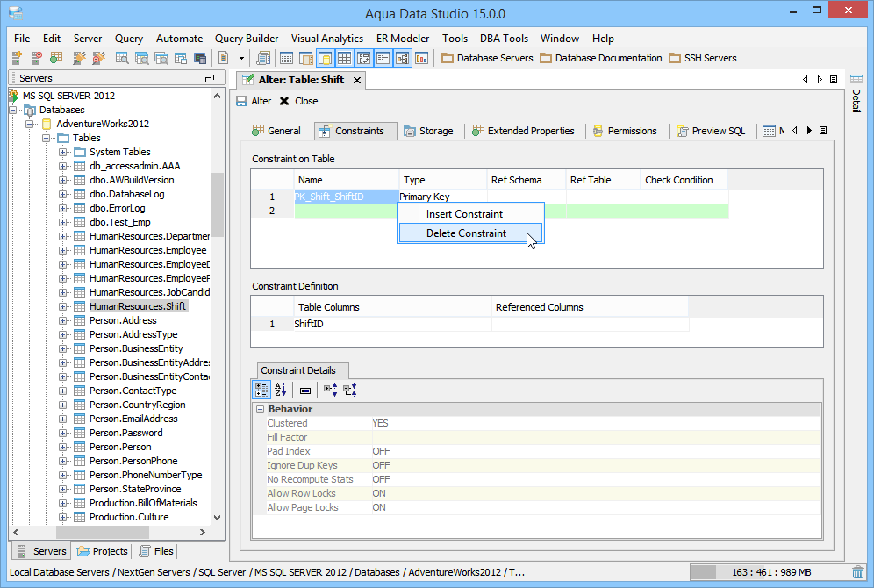
Task: Click the bar chart icon in toolbar
Action: [x=421, y=58]
